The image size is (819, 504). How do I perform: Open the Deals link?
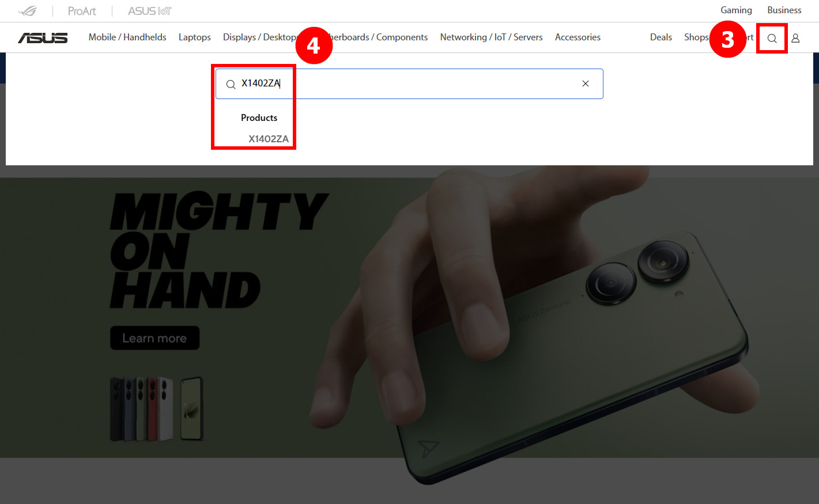coord(661,37)
